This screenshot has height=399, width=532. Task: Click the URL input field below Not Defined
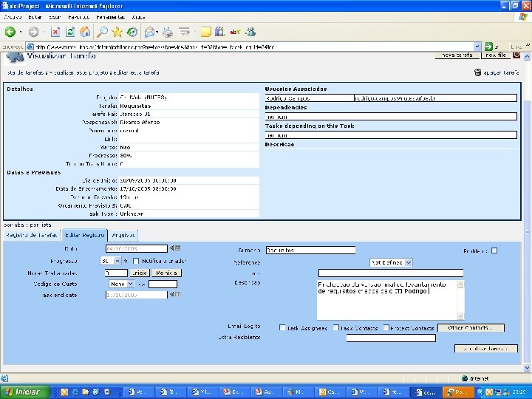tap(391, 273)
